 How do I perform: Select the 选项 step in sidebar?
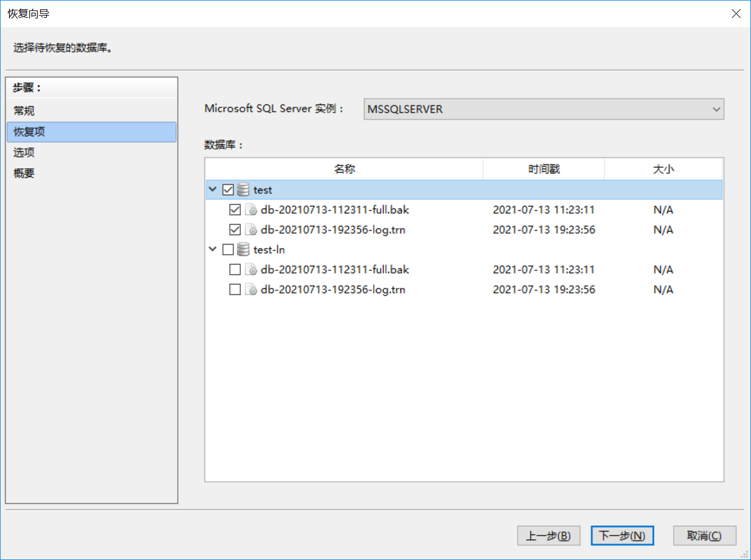(x=24, y=153)
